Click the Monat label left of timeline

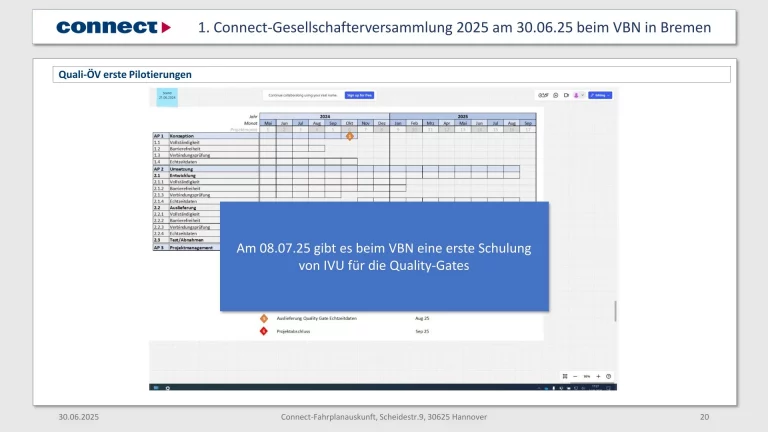click(250, 123)
